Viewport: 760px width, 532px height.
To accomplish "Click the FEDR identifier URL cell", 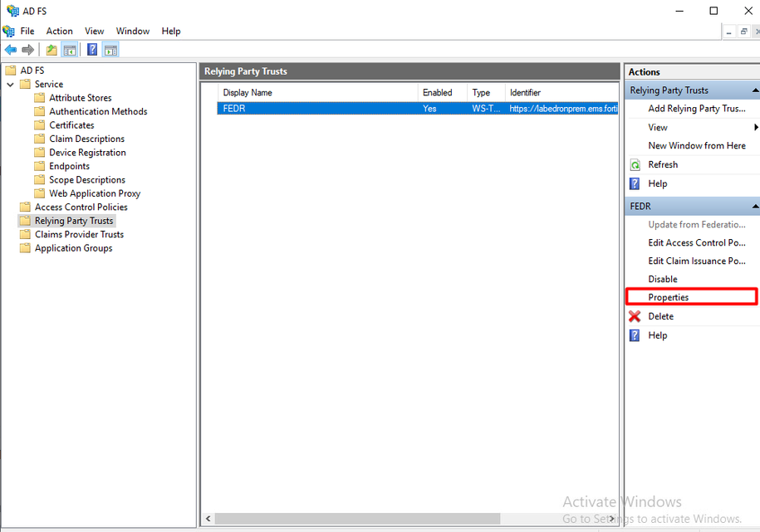I will click(563, 109).
